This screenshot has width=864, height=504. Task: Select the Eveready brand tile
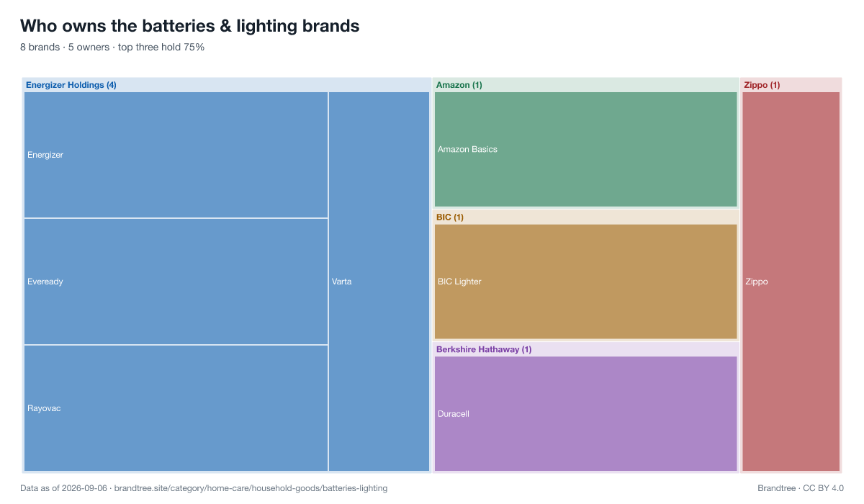(x=176, y=282)
